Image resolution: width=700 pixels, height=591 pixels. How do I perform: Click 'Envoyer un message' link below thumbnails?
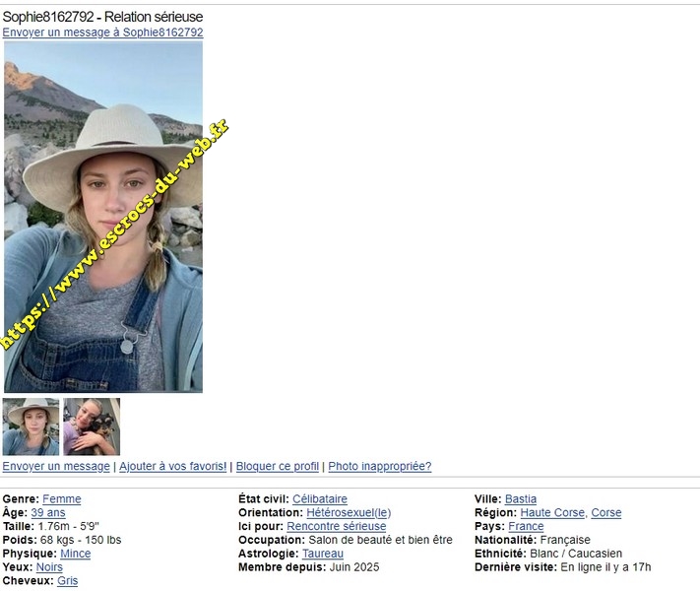pos(56,466)
